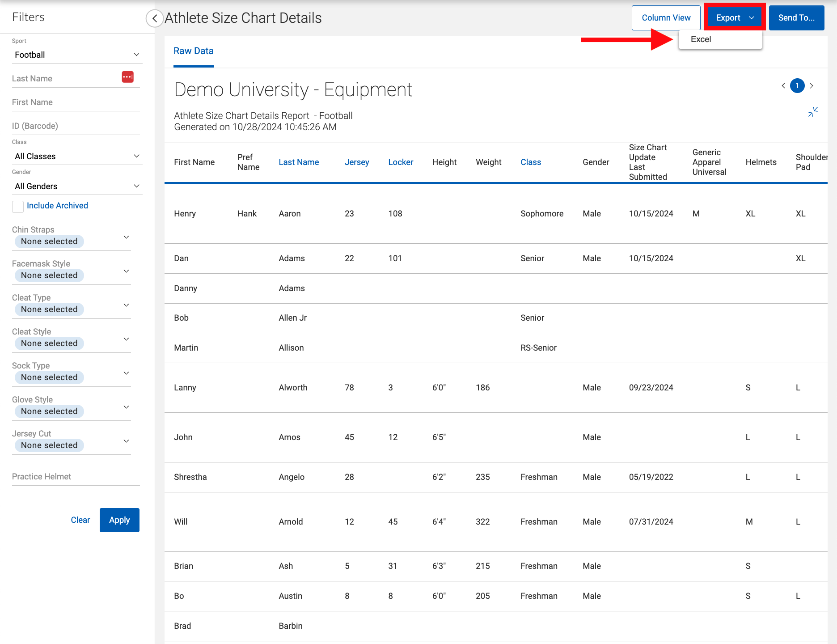Focus the First Name filter field
This screenshot has height=644, width=837.
(76, 102)
